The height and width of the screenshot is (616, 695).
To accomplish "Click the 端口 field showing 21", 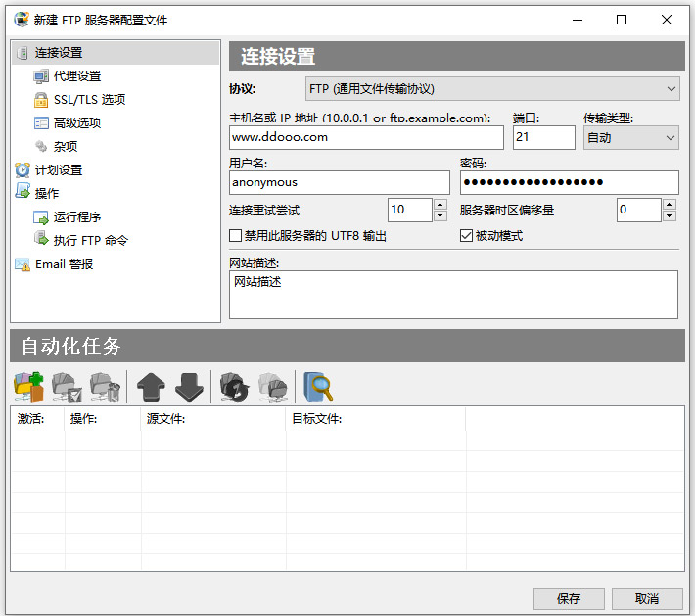I will click(544, 137).
